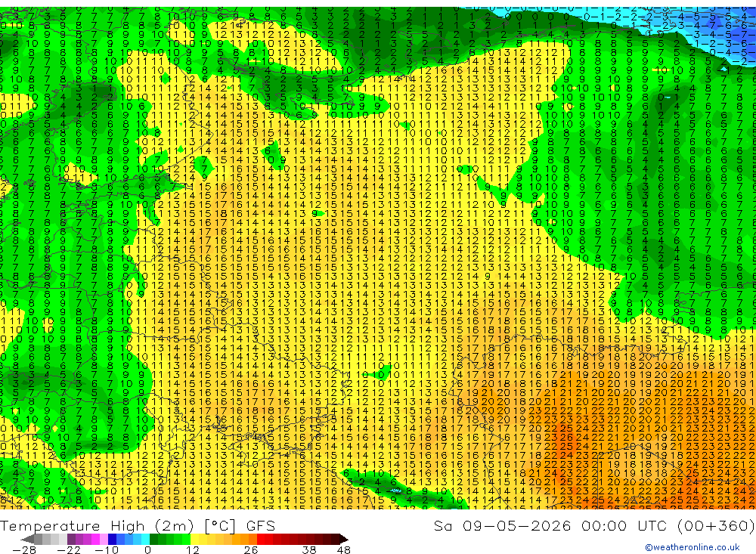Open the weatheronline.co.uk copyright link
This screenshot has height=554, width=756.
[x=692, y=547]
